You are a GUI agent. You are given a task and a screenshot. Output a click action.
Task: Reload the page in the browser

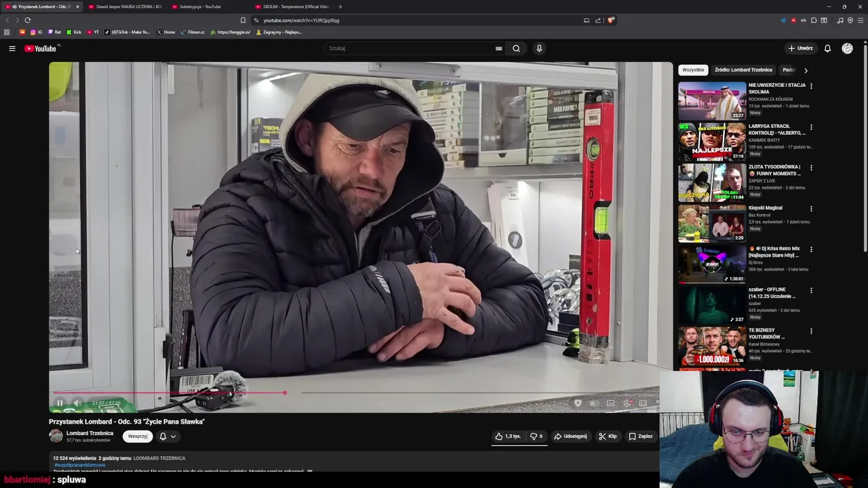click(28, 20)
